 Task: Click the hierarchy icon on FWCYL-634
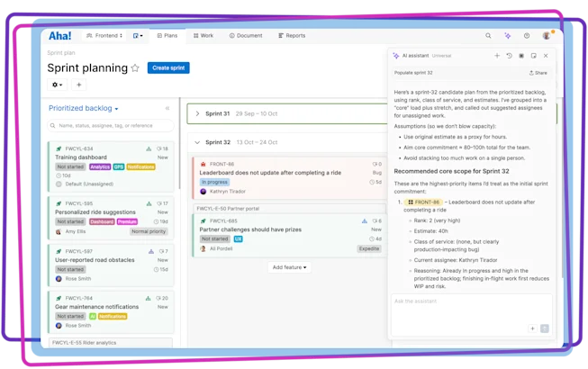[149, 148]
